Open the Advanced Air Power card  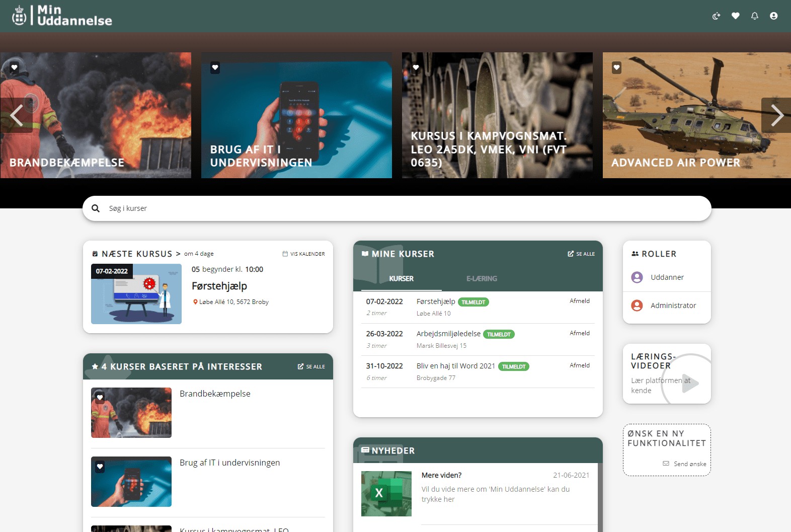[x=697, y=115]
